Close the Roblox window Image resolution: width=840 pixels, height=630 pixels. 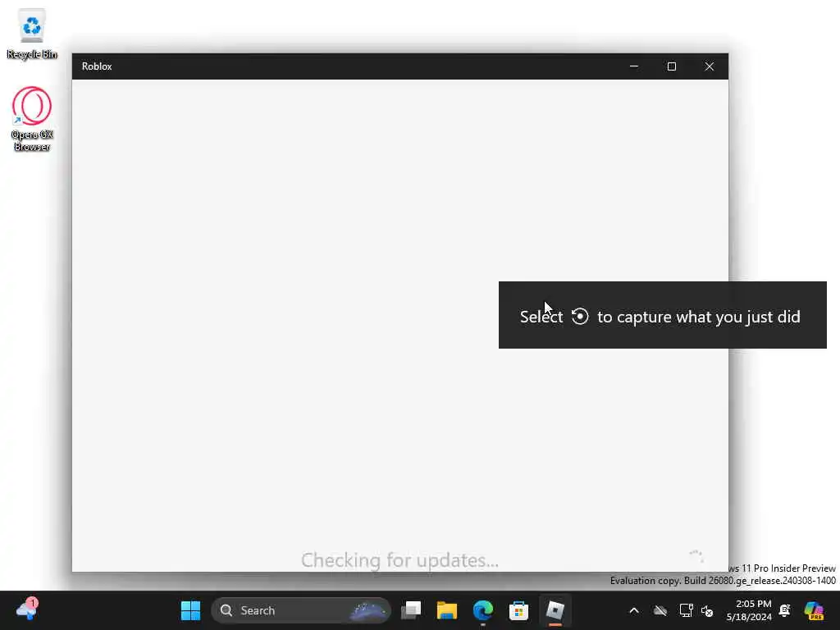[710, 66]
